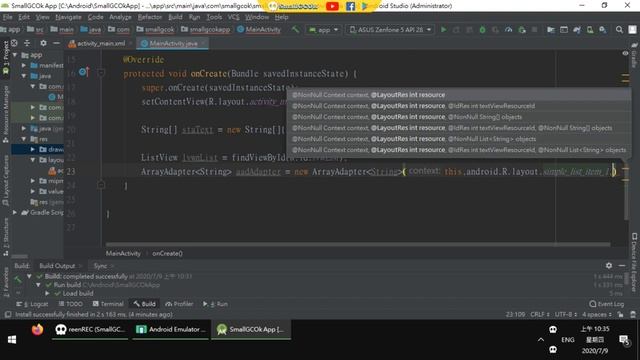Click the CRLF line separator in status bar
The height and width of the screenshot is (360, 640).
(x=540, y=315)
